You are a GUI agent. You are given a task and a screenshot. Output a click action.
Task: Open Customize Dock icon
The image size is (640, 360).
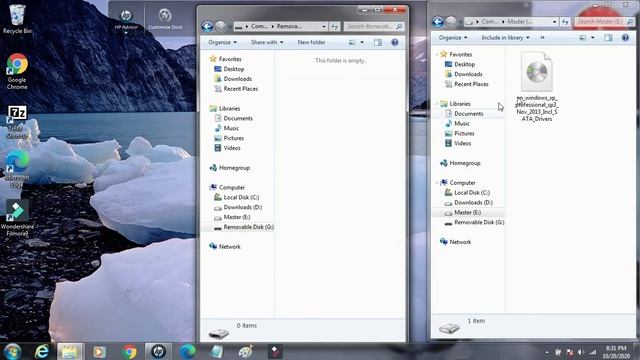[165, 19]
